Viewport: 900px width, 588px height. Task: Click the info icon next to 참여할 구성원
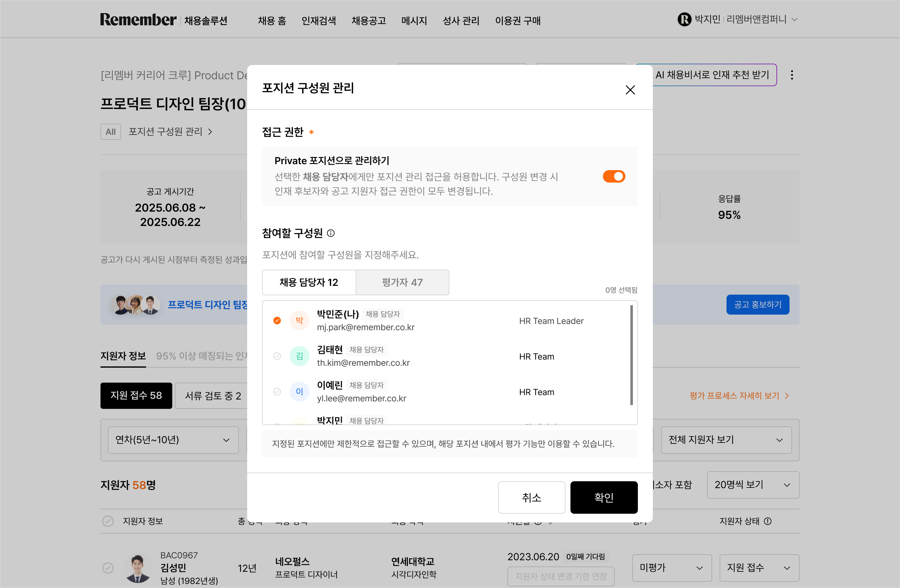(331, 233)
